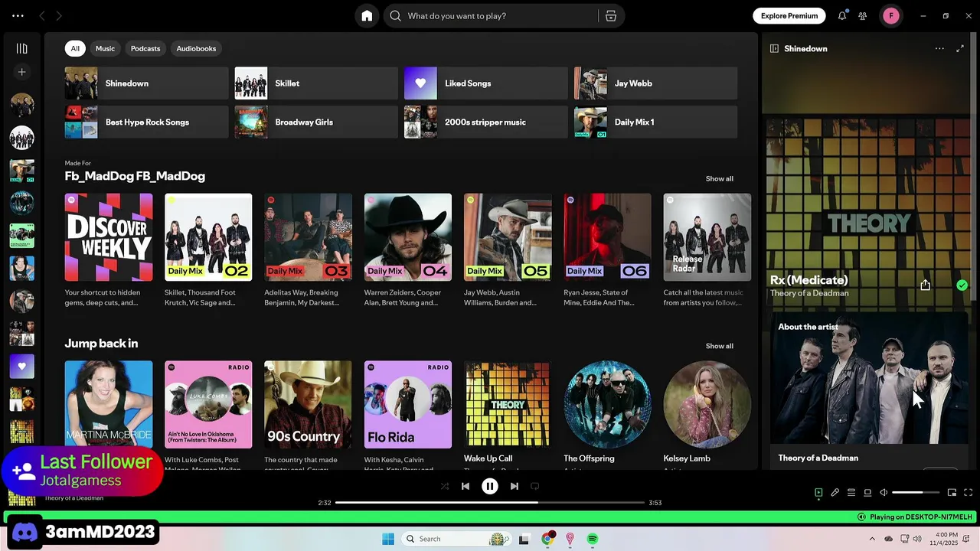
Task: Open the Jay Webb shortcut tile
Action: point(656,83)
